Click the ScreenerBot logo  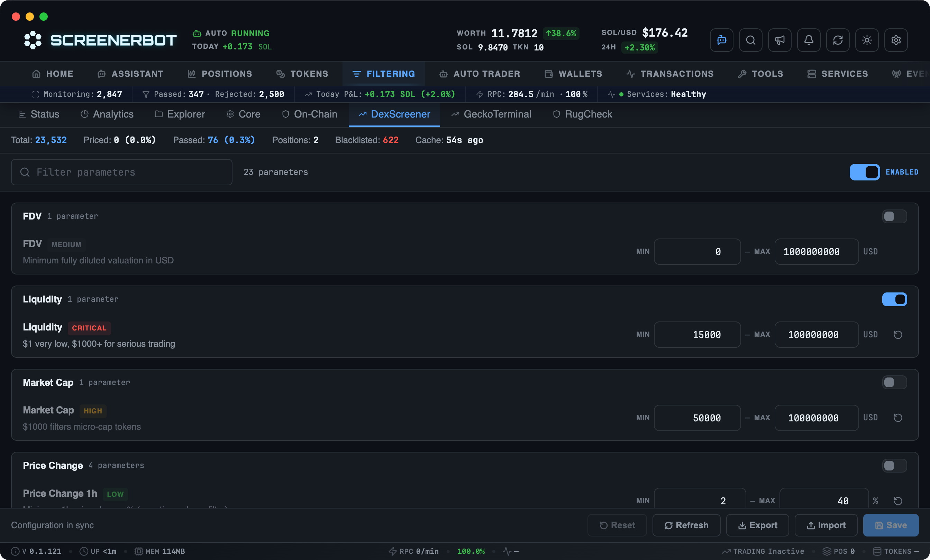(x=100, y=40)
